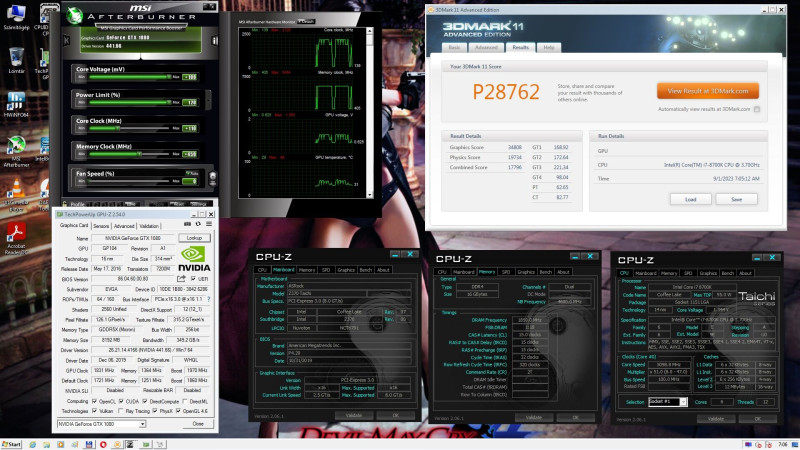This screenshot has height=450, width=800.
Task: Adjust the Core Clock slider in Afterburner
Action: [131, 128]
